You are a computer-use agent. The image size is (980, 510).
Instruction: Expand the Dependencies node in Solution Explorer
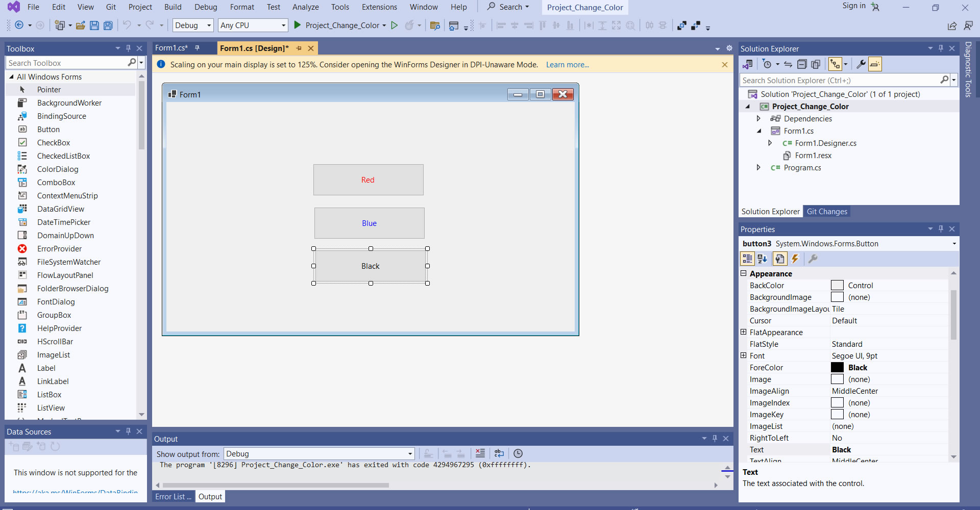click(x=758, y=119)
